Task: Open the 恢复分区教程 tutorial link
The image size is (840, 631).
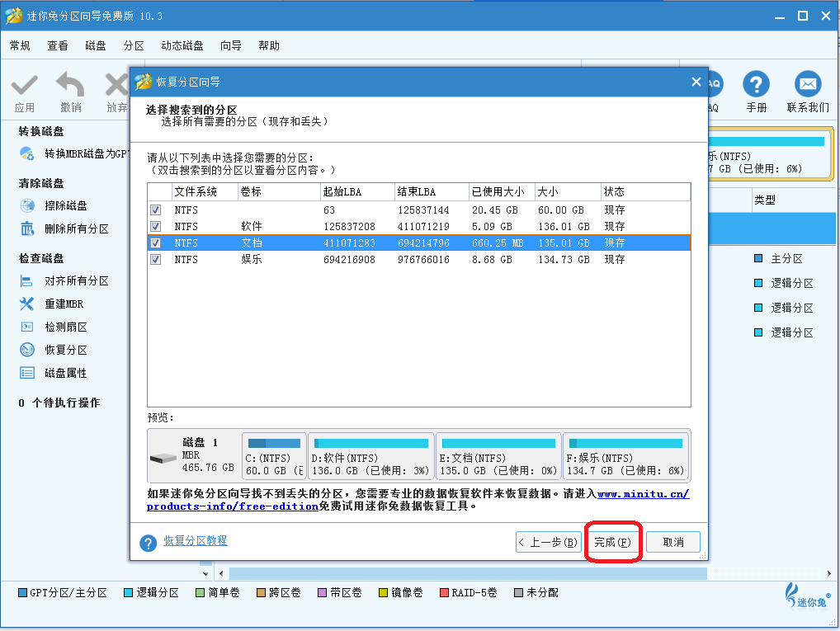Action: click(195, 540)
